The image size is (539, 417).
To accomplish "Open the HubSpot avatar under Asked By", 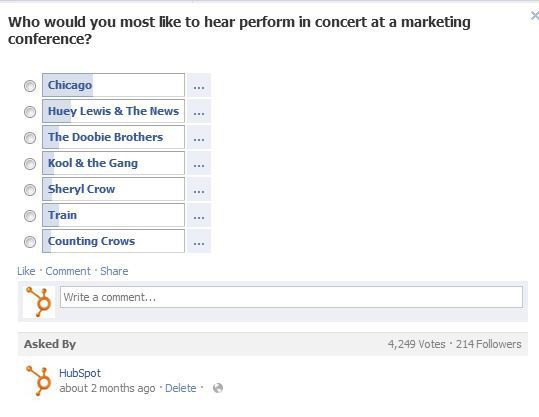I will [38, 381].
